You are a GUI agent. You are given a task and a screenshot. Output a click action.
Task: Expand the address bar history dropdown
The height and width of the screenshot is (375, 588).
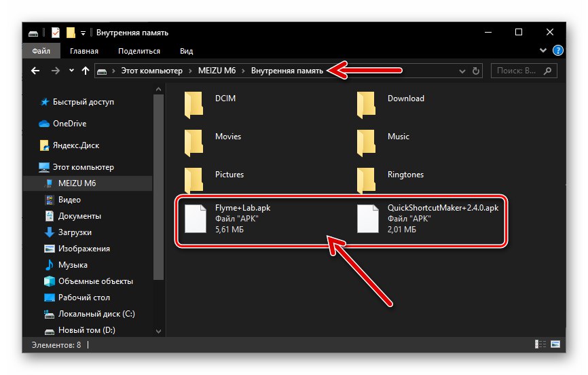point(462,71)
